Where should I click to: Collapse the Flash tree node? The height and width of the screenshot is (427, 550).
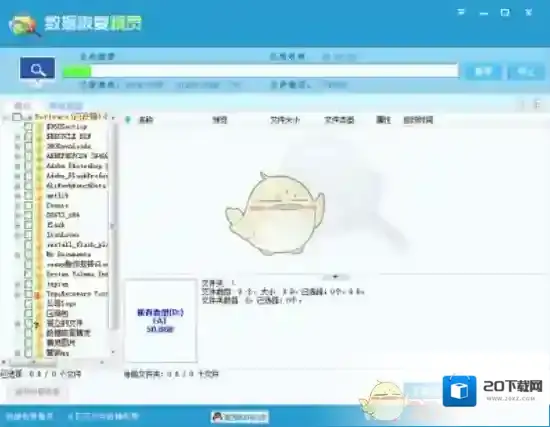[x=18, y=225]
